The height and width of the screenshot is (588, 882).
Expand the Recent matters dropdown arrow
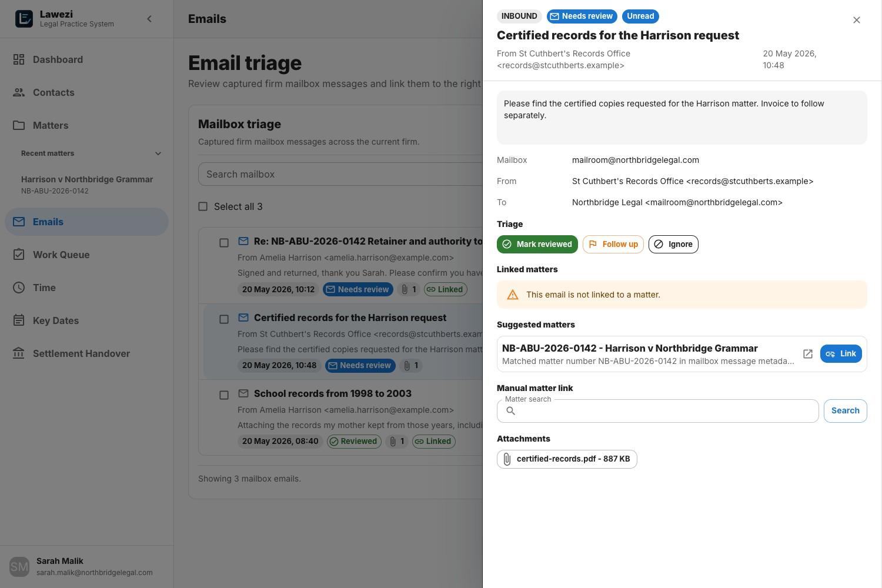158,153
